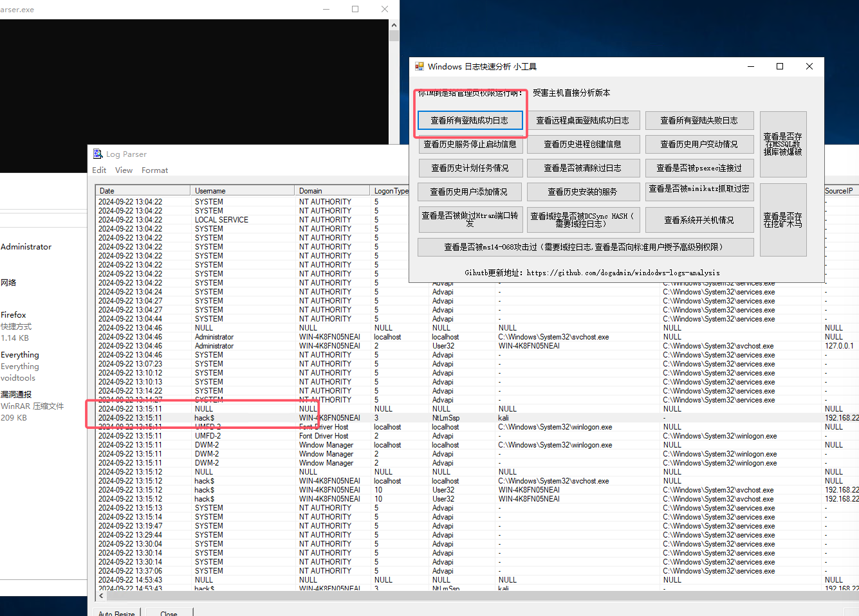The height and width of the screenshot is (616, 859).
Task: Select the row dated 2024-09-22 13:29:44
Action: coord(477,535)
